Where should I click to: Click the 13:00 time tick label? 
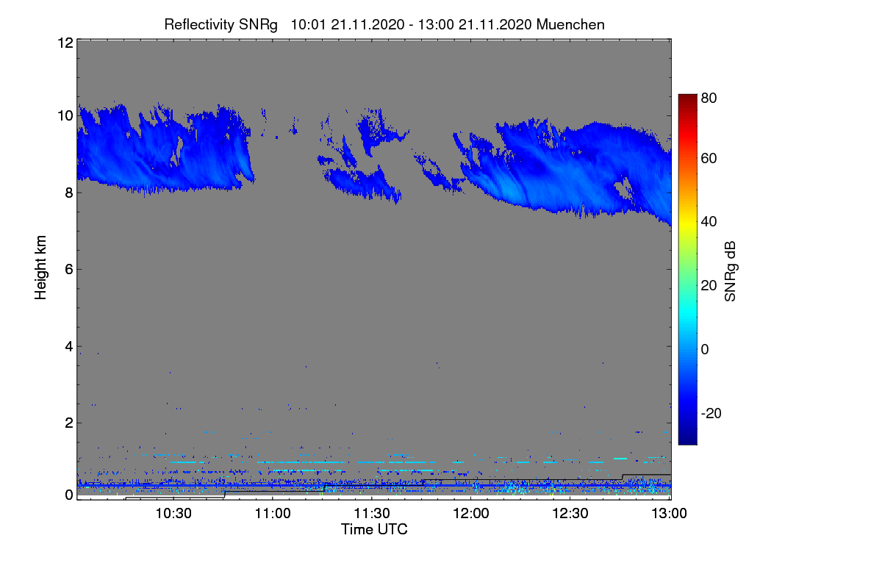[670, 513]
